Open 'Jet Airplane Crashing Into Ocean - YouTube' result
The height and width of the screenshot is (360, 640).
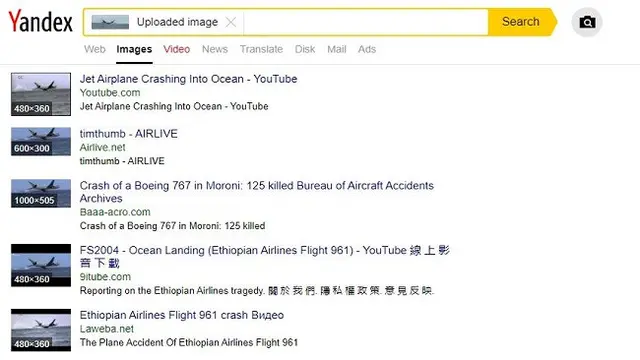189,79
